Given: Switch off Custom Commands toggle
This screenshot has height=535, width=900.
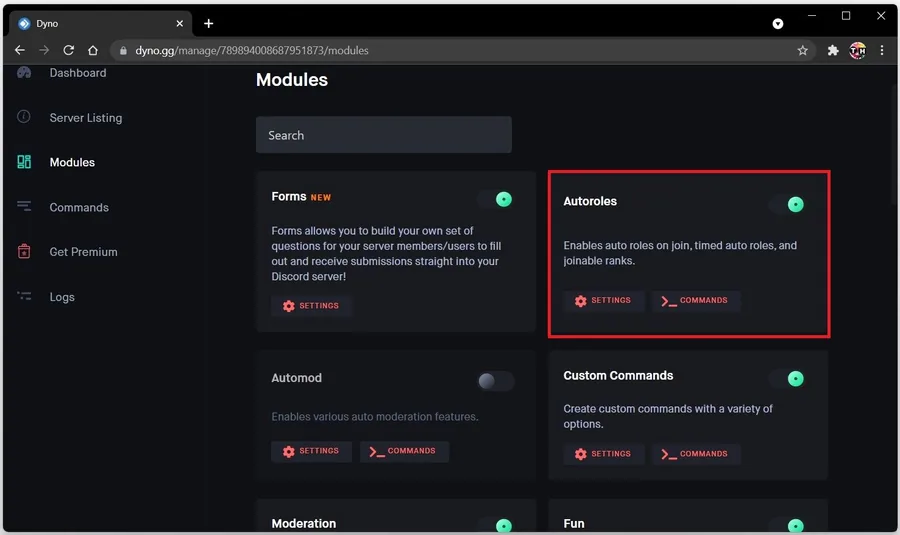Looking at the screenshot, I should coord(789,378).
